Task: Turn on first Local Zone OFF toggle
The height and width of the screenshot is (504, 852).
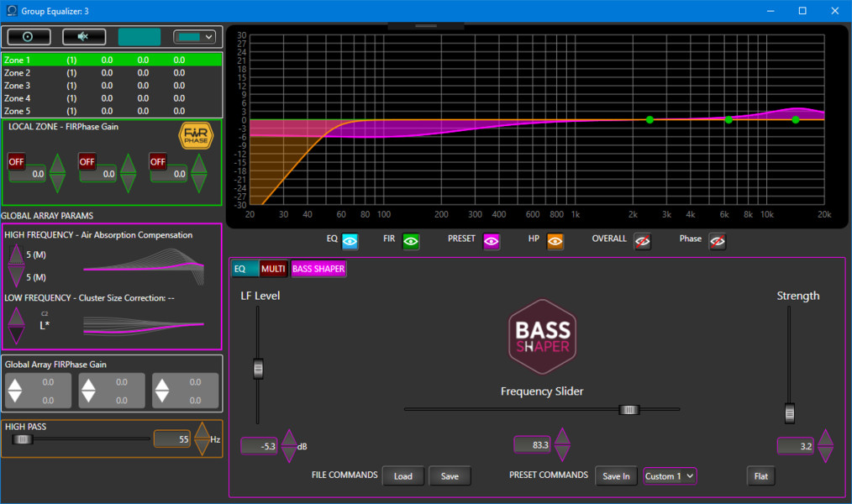Action: pos(17,161)
